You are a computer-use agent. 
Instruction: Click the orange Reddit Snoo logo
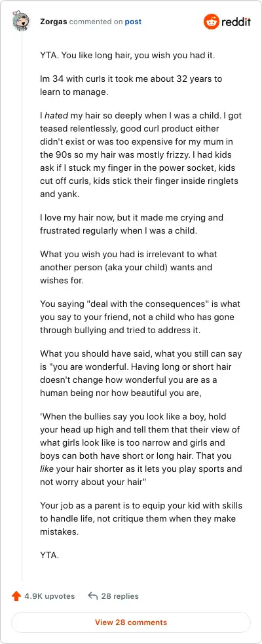(212, 22)
